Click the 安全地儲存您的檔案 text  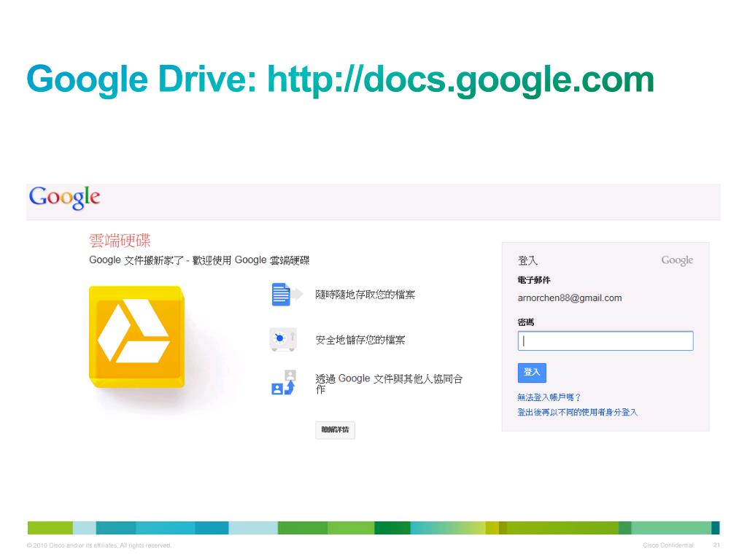(x=360, y=340)
